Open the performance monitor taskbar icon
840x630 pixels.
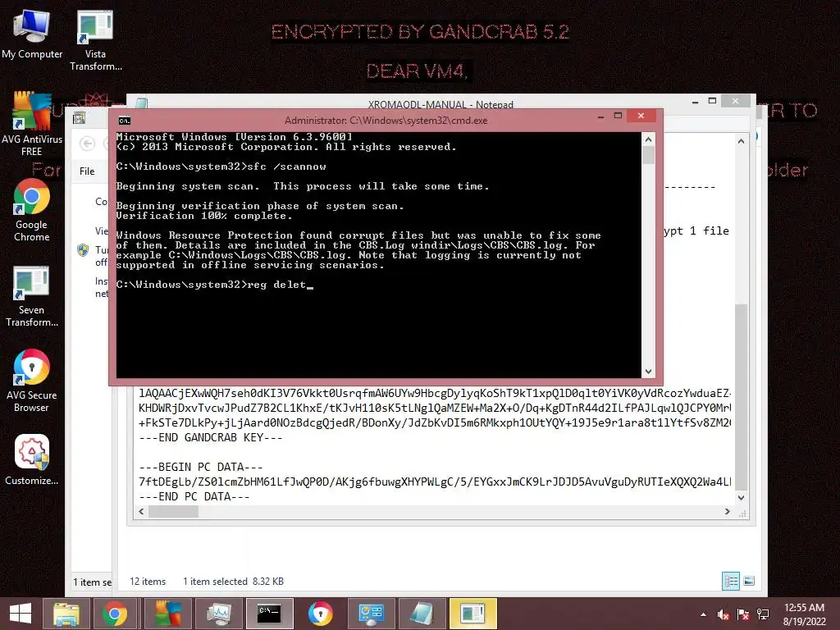click(x=218, y=614)
